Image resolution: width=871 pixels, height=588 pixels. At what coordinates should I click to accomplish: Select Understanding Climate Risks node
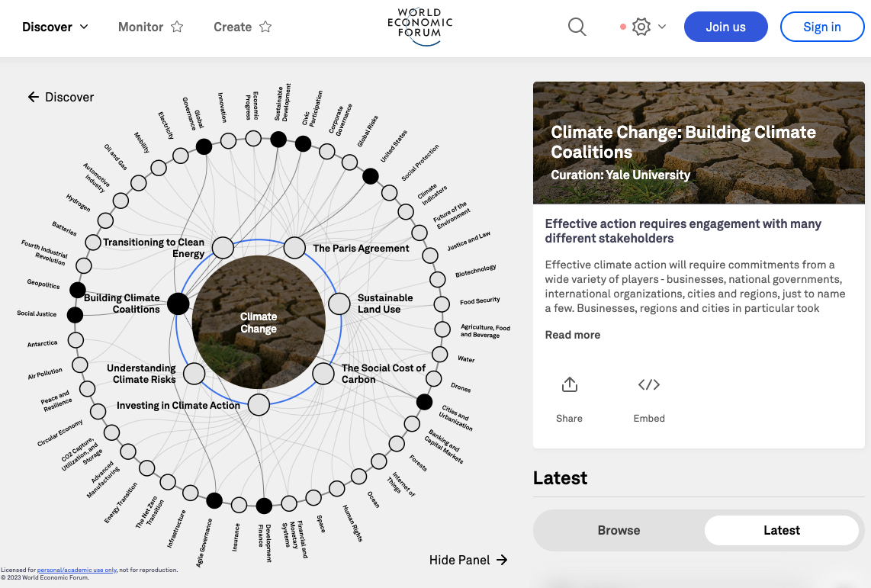(194, 374)
